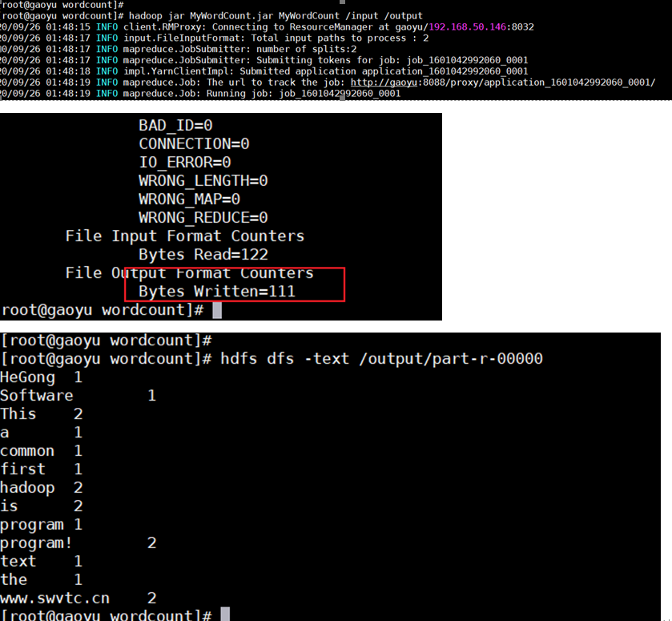Screen dimensions: 672x621
Task: Click the hdfs dfs -text command line
Action: [381, 358]
